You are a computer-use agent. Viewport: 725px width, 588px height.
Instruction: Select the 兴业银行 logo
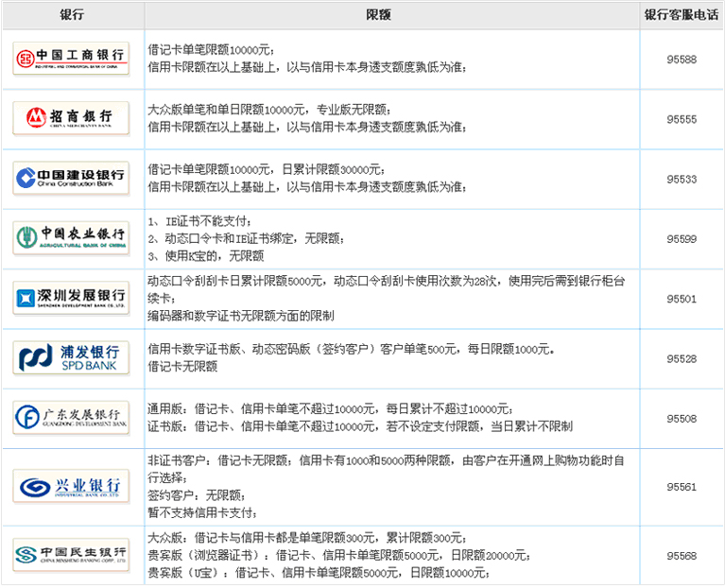pyautogui.click(x=71, y=486)
